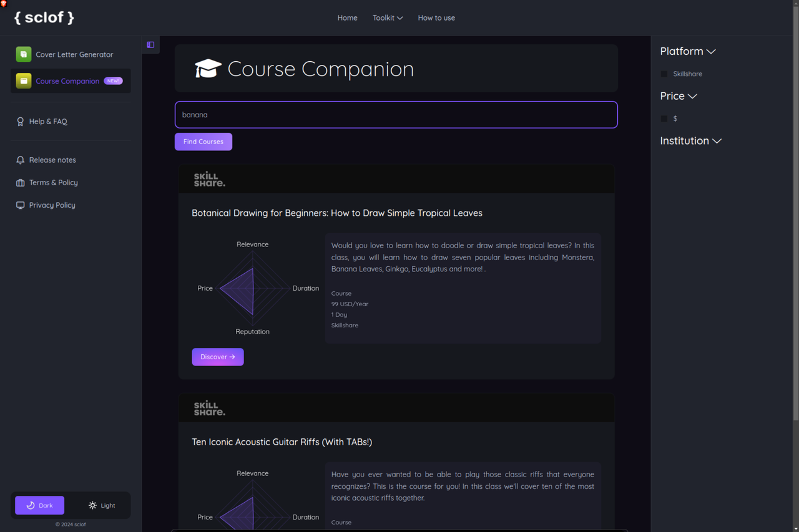Click the 99 USD/Year price text
This screenshot has height=532, width=799.
pos(350,304)
